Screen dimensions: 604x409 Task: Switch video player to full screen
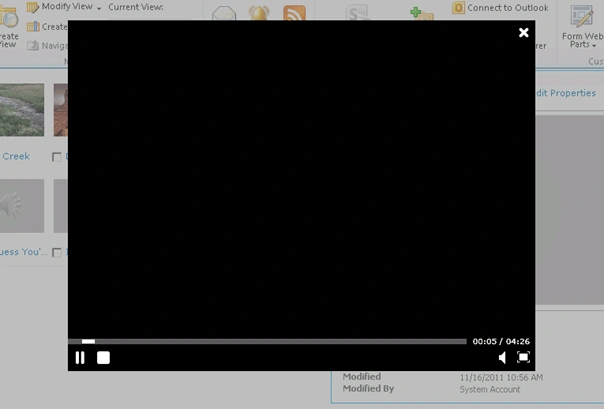tap(523, 357)
